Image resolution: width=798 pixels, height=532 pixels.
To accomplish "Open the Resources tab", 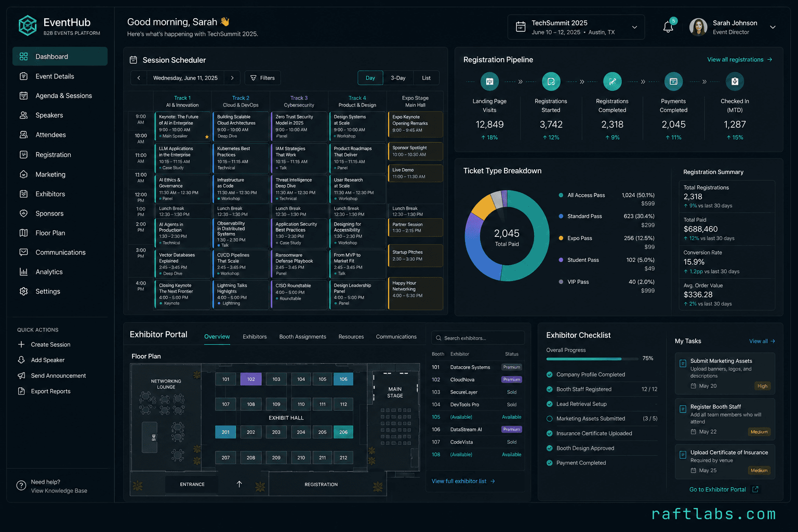I will coord(351,337).
